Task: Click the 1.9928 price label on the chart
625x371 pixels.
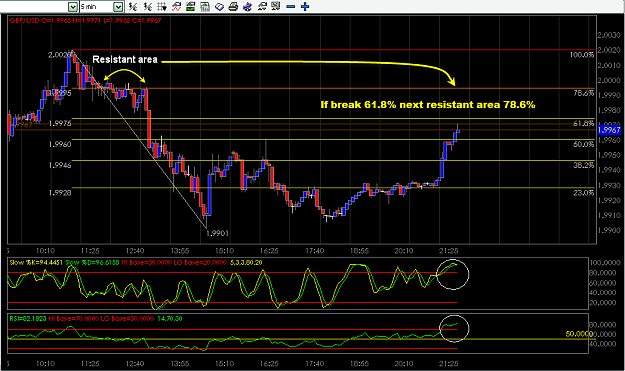Action: (60, 193)
